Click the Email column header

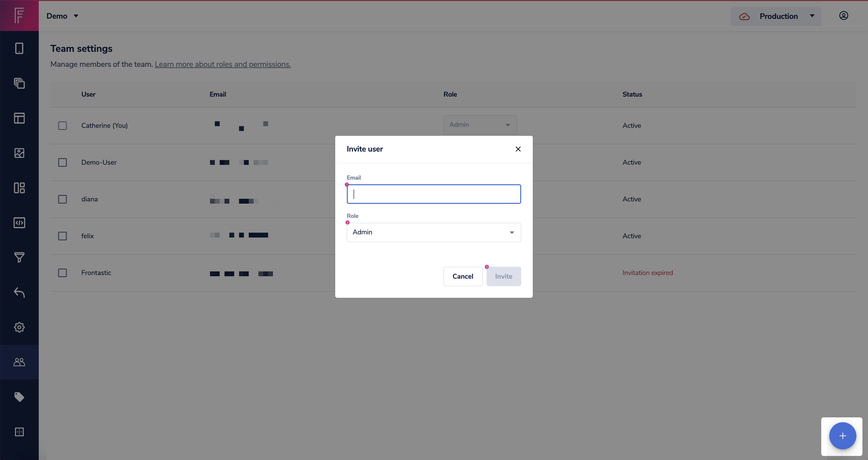218,94
